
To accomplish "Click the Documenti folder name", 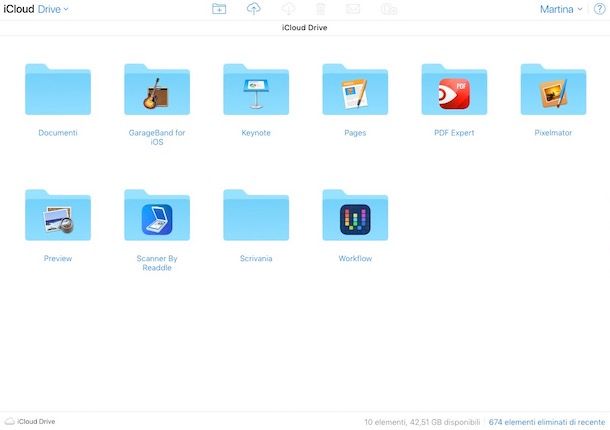I will click(x=58, y=133).
